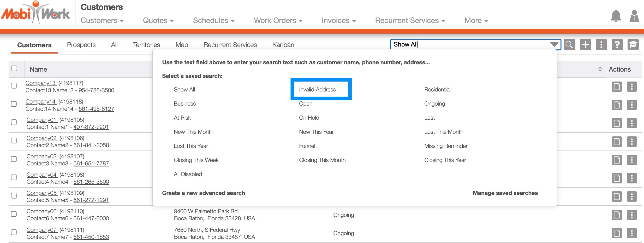Check the Company13 row checkbox
The image size is (644, 243).
coord(14,86)
